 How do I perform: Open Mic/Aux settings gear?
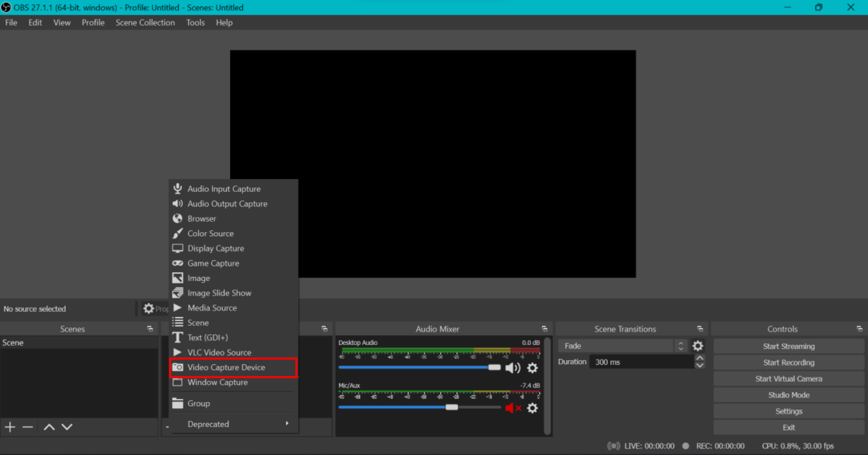click(532, 408)
